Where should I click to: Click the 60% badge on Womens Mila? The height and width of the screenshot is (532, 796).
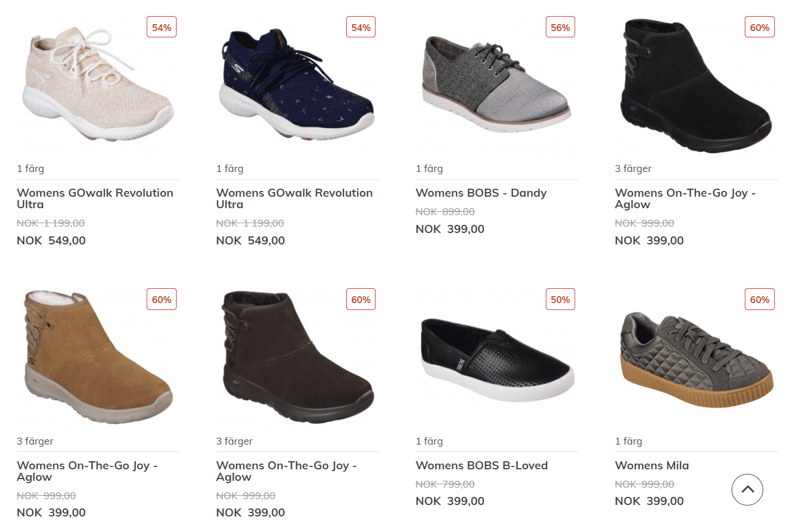click(x=759, y=299)
